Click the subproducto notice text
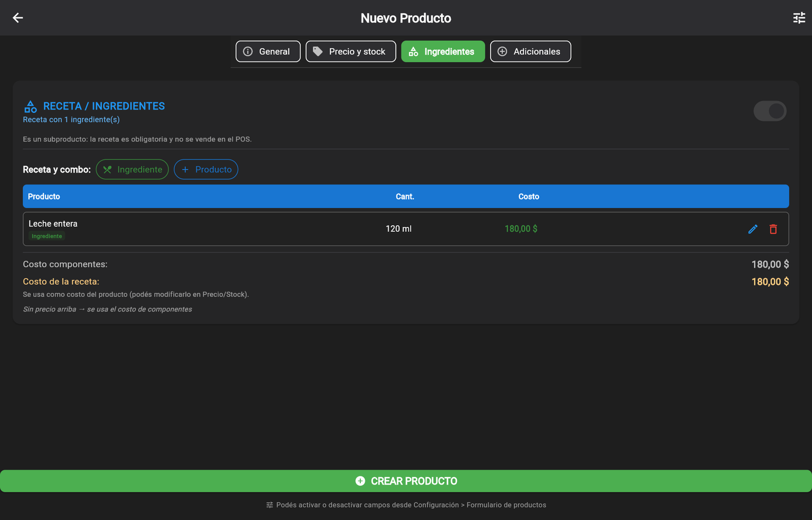 [x=137, y=139]
